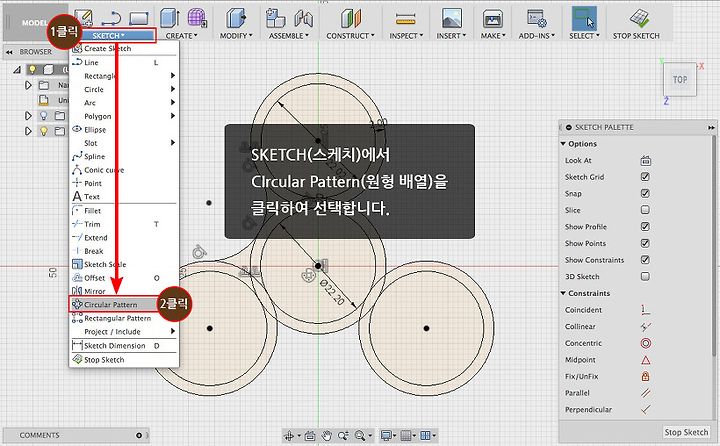The width and height of the screenshot is (720, 446).
Task: Click the Look At icon in Sketch Palette
Action: [x=645, y=160]
